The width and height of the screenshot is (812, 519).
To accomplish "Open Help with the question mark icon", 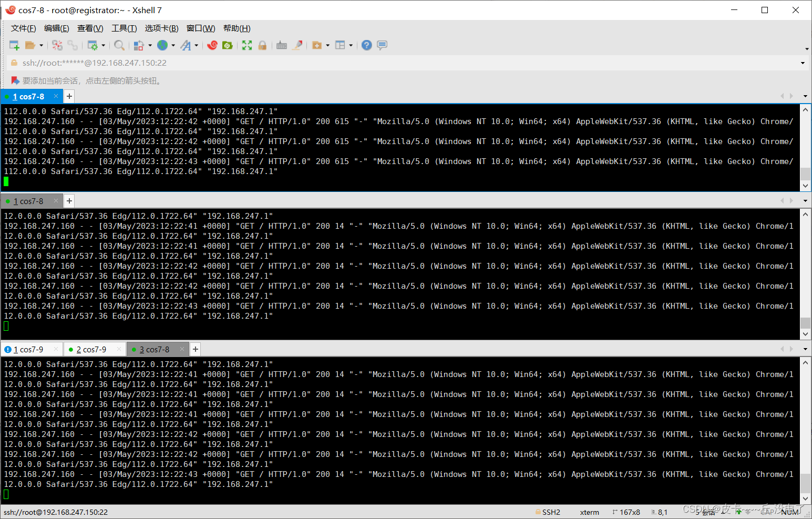I will coord(367,45).
